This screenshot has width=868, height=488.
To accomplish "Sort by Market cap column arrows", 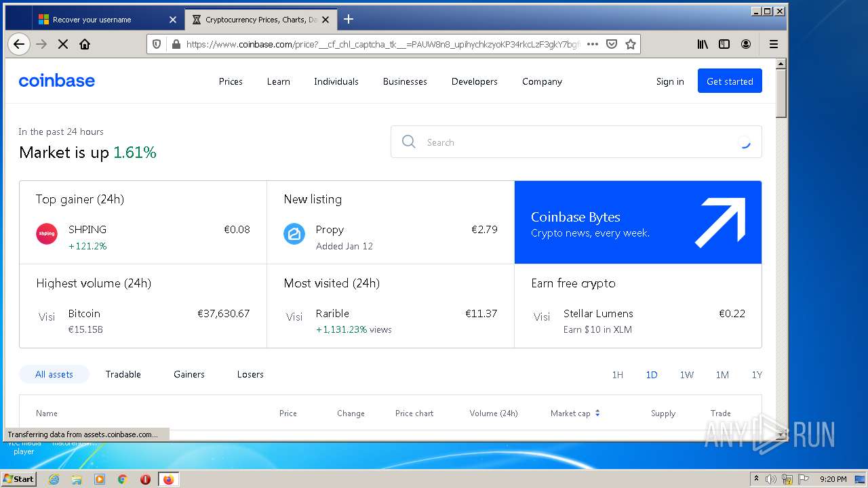I will click(597, 413).
